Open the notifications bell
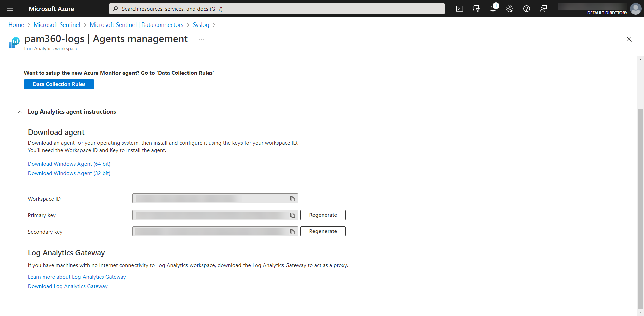The width and height of the screenshot is (644, 316). [x=493, y=9]
